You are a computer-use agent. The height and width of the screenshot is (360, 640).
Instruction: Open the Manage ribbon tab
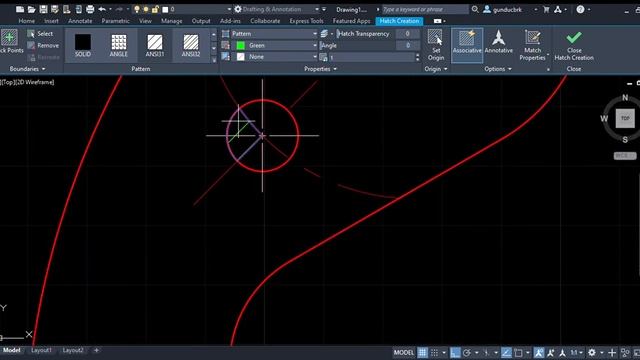pos(171,21)
